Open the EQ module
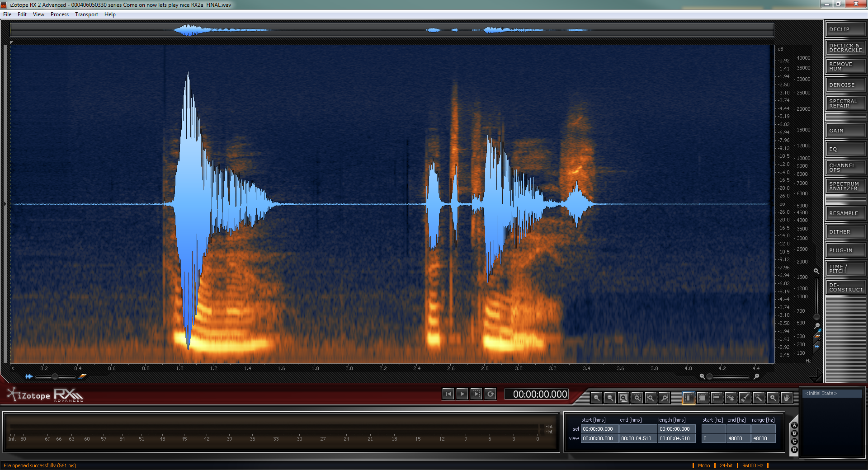This screenshot has height=470, width=868. click(x=845, y=149)
